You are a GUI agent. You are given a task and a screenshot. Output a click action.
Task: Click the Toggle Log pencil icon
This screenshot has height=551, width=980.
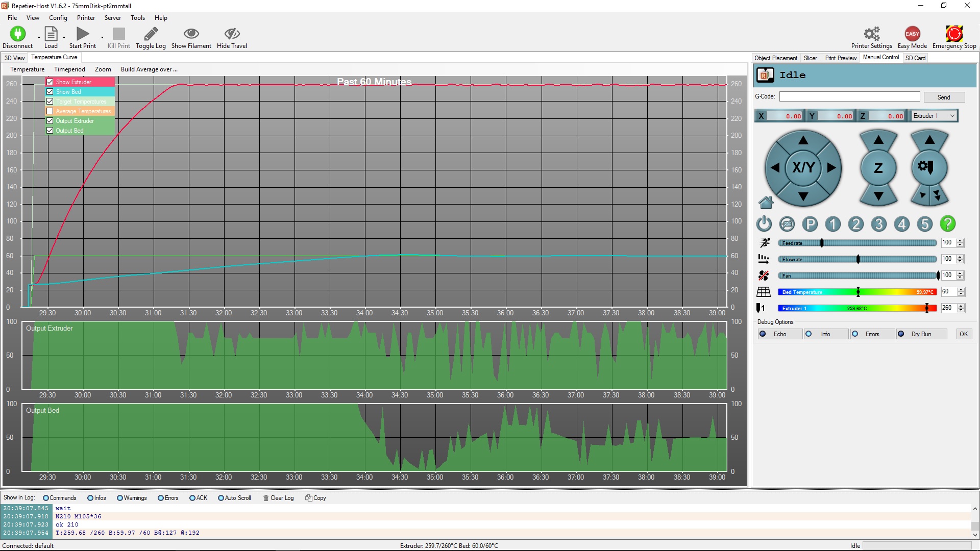(x=151, y=34)
